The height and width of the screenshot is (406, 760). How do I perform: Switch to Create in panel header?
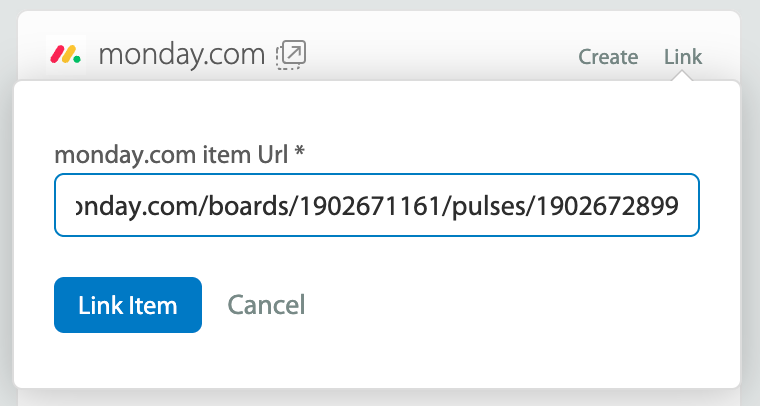point(608,57)
